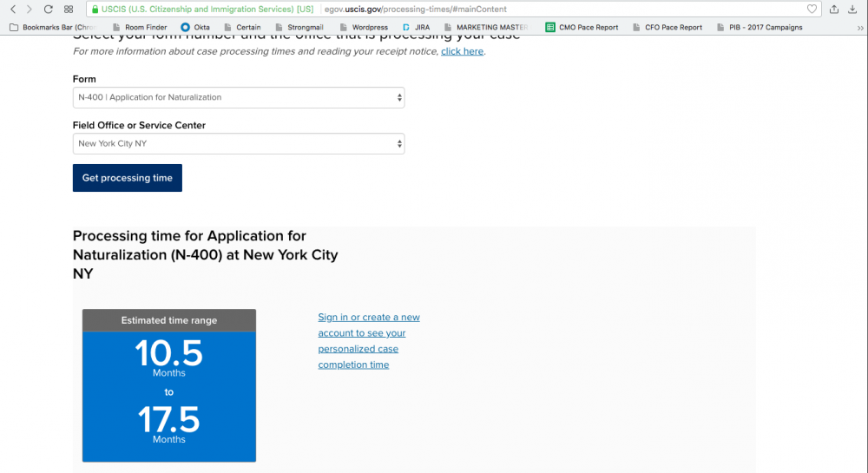
Task: Open the JIRA bookmark
Action: [417, 27]
